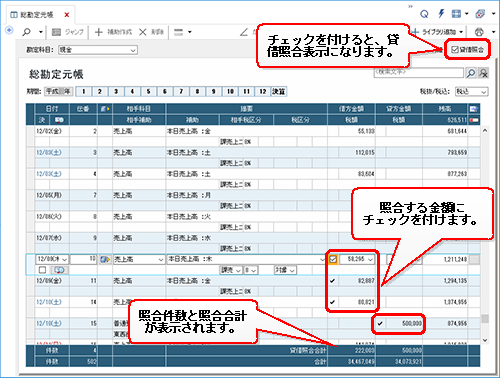Viewport: 500px width, 378px height.
Task: Click the 日付 column header
Action: point(52,109)
